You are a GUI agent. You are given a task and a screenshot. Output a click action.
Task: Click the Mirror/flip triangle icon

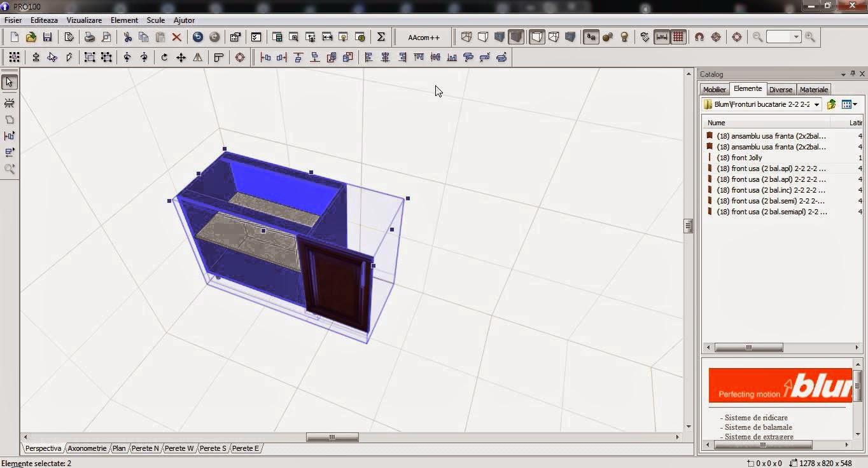(198, 58)
